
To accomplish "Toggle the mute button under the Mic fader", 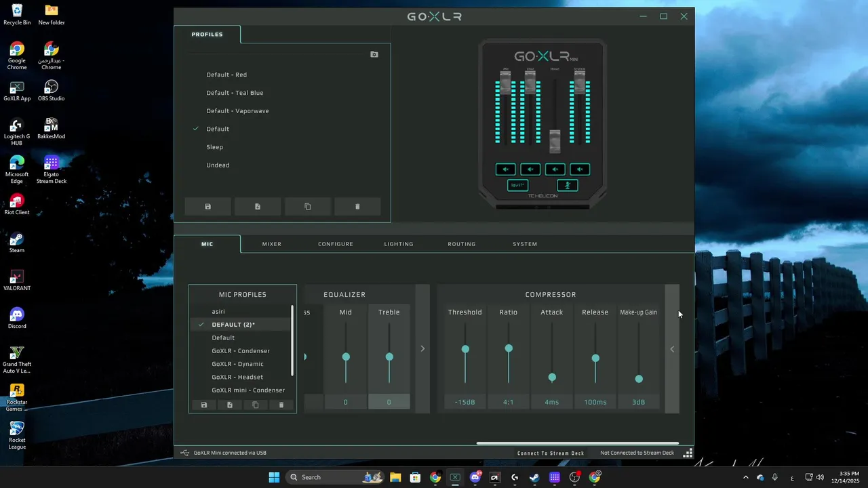I will (505, 169).
